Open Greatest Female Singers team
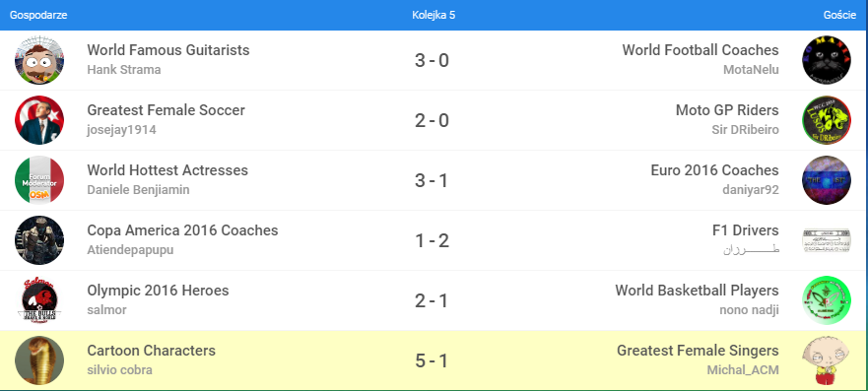Screen dimensions: 868x391 [698, 351]
